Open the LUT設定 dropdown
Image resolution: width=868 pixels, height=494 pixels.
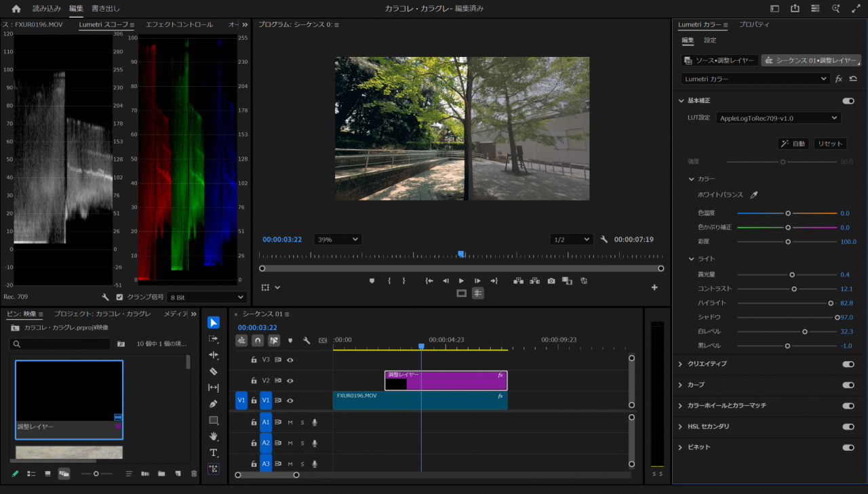click(x=778, y=118)
